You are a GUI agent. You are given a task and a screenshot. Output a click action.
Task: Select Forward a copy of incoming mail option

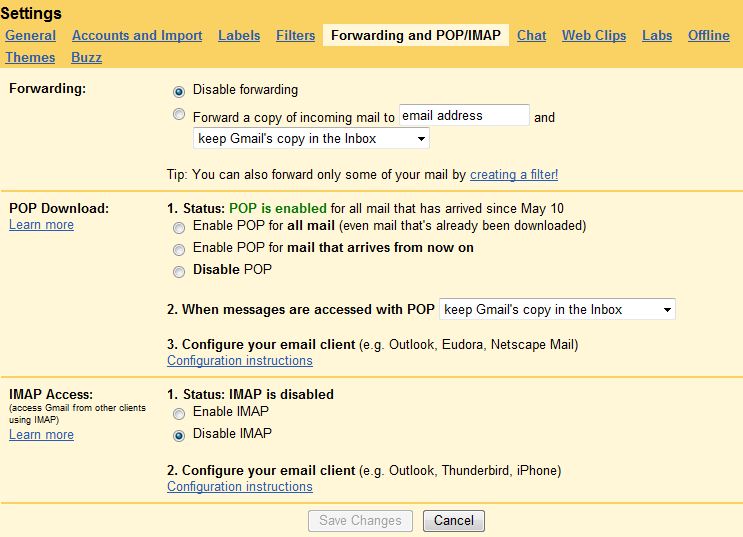179,114
